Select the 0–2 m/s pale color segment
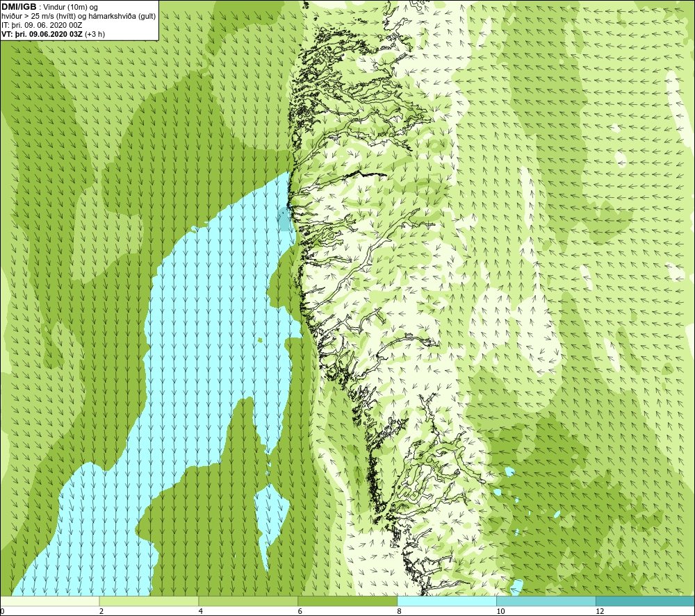695x616 pixels. pyautogui.click(x=49, y=601)
